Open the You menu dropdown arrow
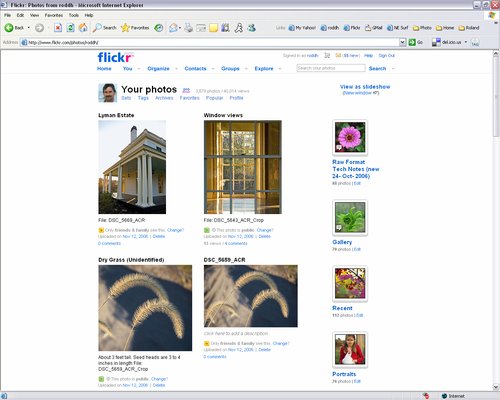500x400 pixels. tap(139, 69)
